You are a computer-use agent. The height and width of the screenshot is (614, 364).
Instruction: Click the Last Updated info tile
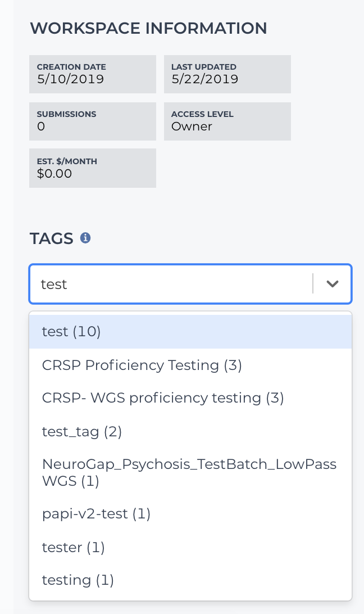228,74
